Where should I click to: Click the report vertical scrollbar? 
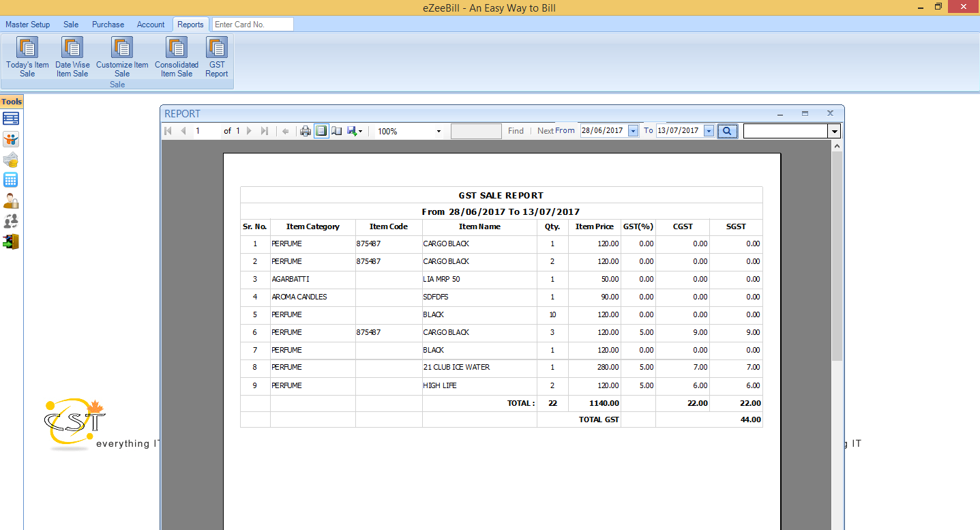click(837, 256)
